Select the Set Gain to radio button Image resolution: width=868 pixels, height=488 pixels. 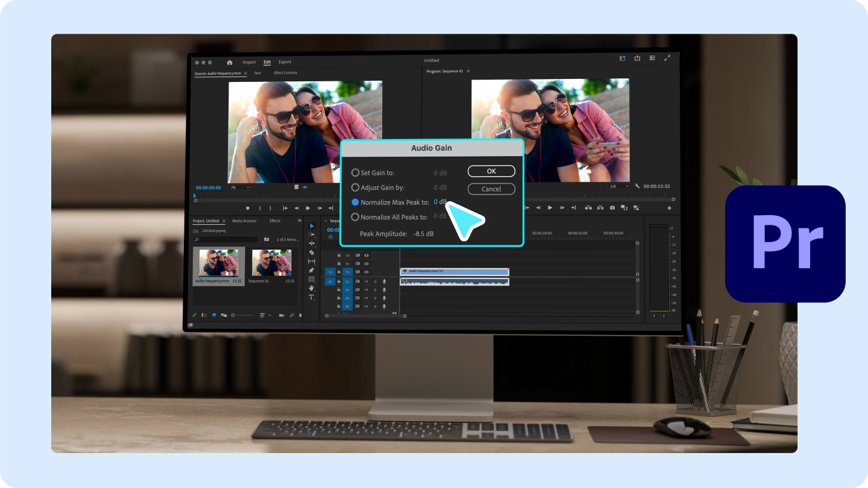point(355,173)
